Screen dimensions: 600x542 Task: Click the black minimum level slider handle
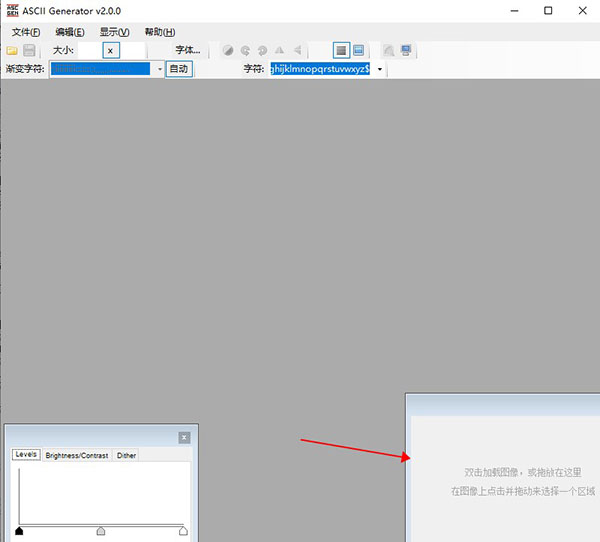pyautogui.click(x=19, y=531)
